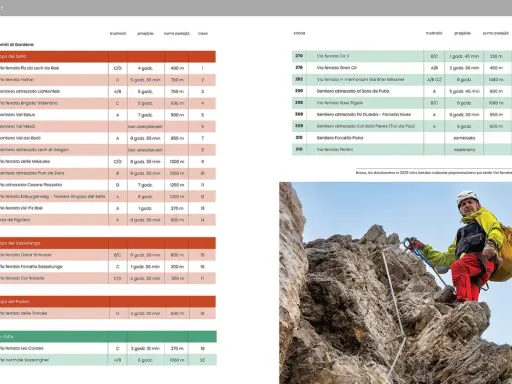
Task: Select the Via ferrata Vallon row
Action: (x=108, y=80)
